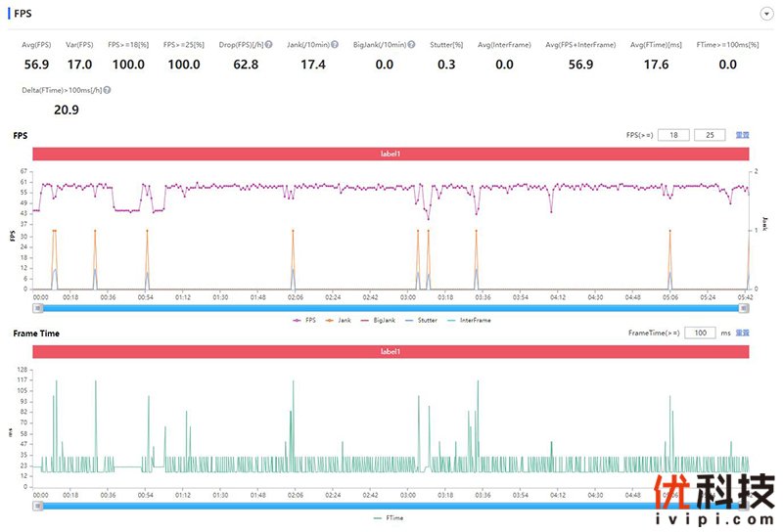Collapse the FPS panel with top-right arrow
This screenshot has width=783, height=532.
tap(766, 14)
